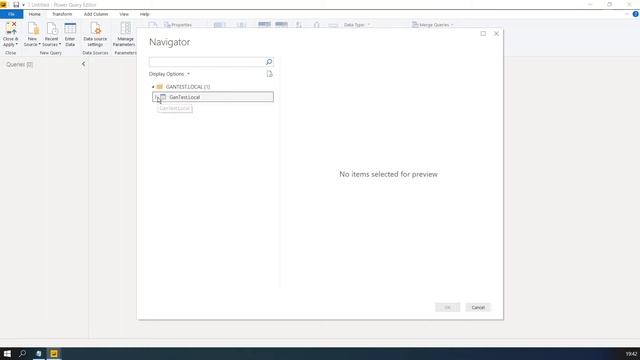Open the Data Type dropdown

[x=357, y=25]
